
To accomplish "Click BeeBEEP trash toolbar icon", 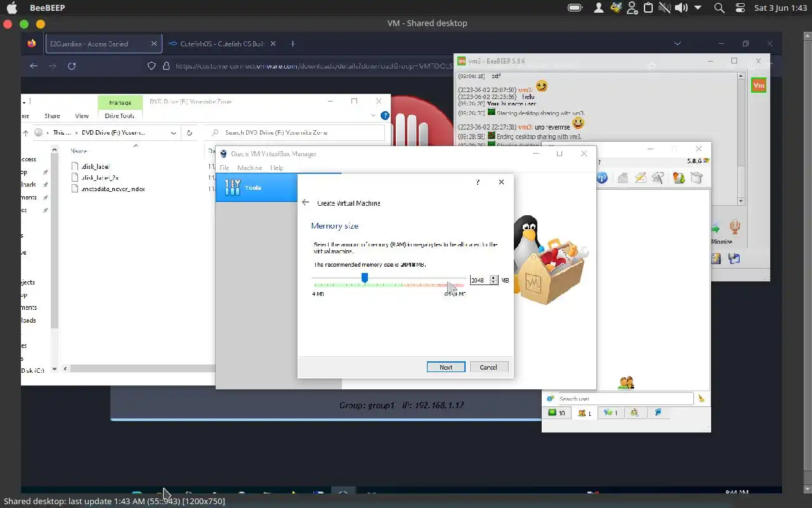I will pos(697,178).
